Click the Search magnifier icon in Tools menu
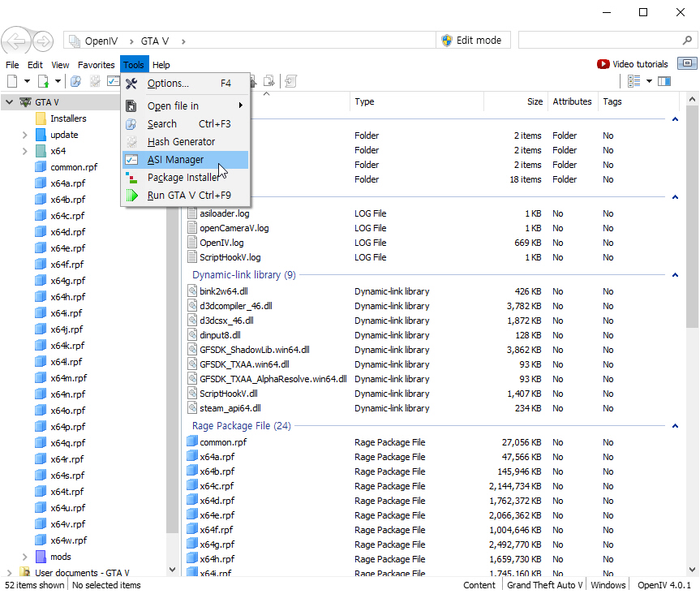The width and height of the screenshot is (700, 594). coord(131,123)
